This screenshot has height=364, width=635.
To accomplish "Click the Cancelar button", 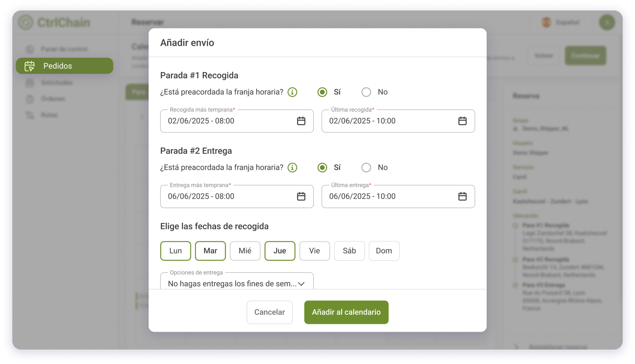I will click(x=270, y=312).
